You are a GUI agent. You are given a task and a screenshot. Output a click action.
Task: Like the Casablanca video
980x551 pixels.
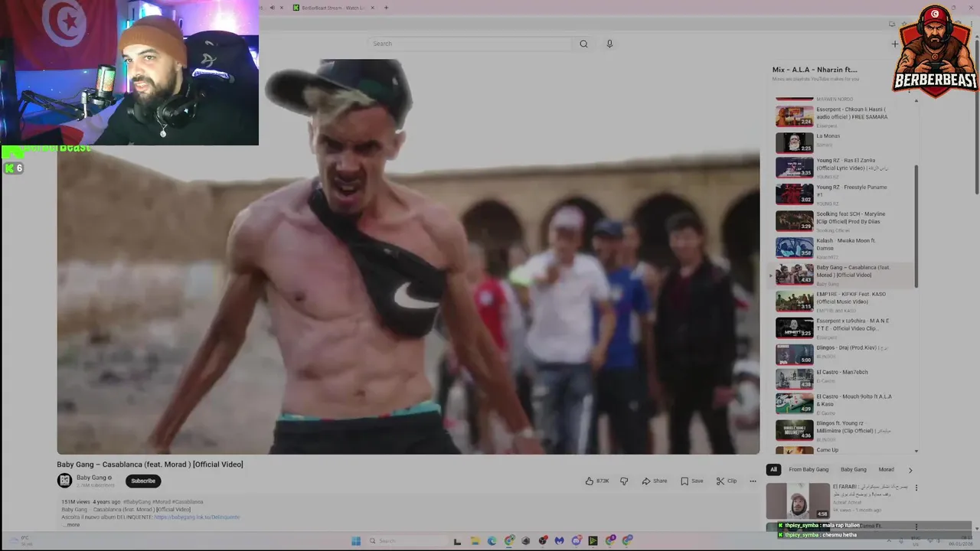click(597, 481)
